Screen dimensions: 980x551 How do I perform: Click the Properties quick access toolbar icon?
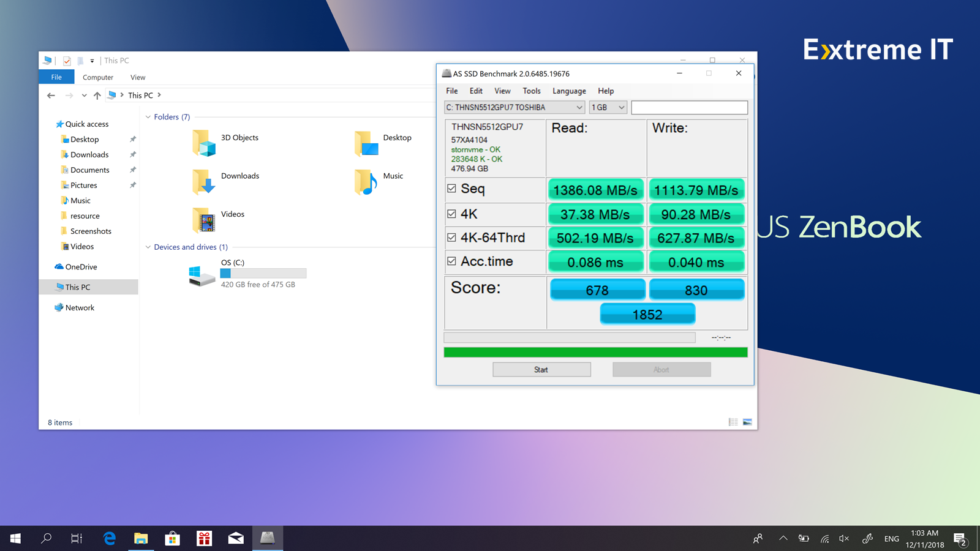click(x=67, y=61)
